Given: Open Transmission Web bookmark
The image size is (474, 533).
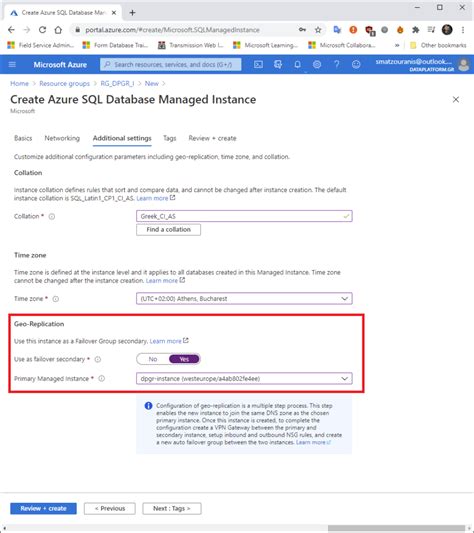Looking at the screenshot, I should click(191, 45).
